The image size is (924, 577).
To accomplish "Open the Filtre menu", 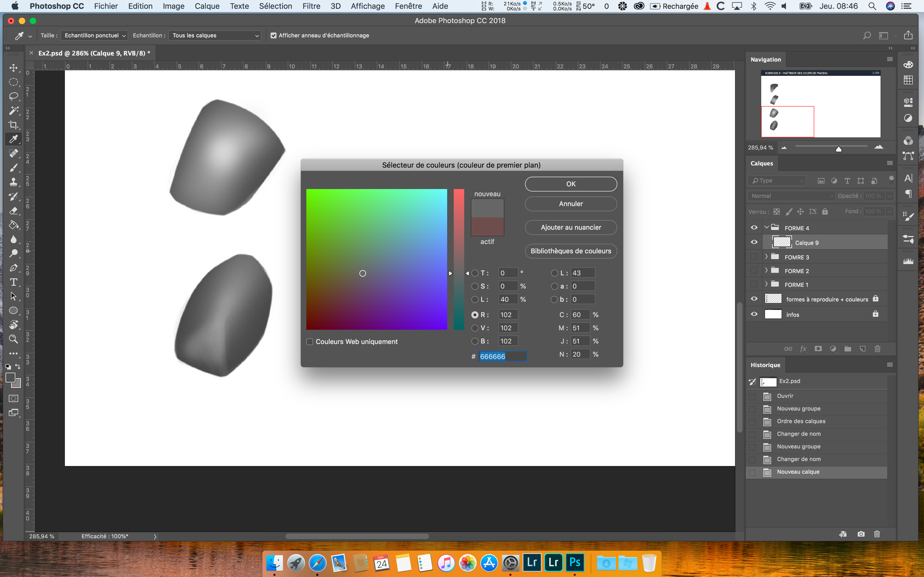I will click(311, 6).
